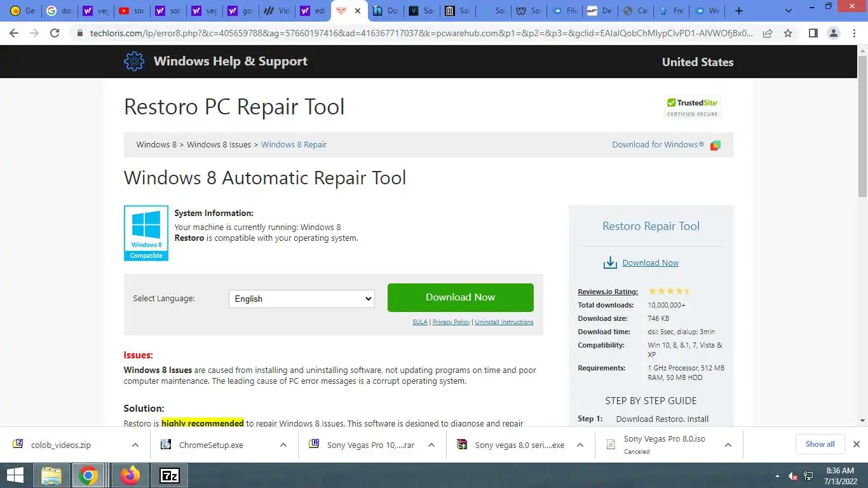Switch to the 'File' tab

(x=565, y=11)
